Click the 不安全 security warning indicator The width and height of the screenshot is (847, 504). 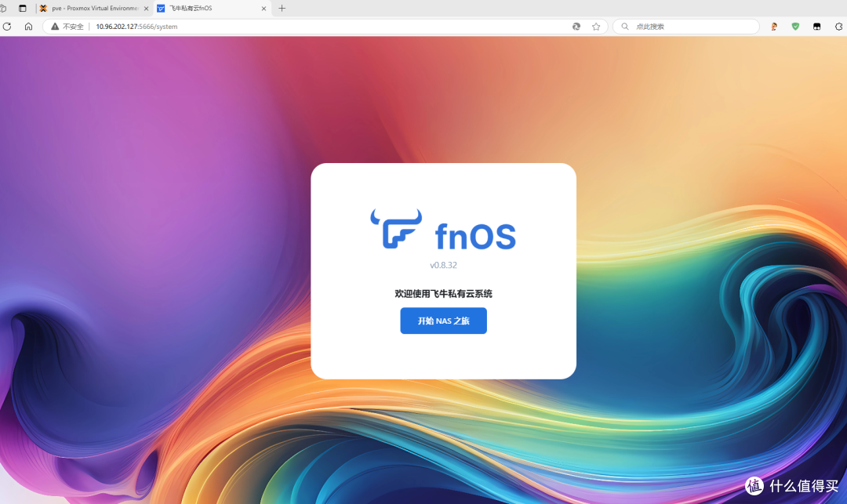point(67,27)
